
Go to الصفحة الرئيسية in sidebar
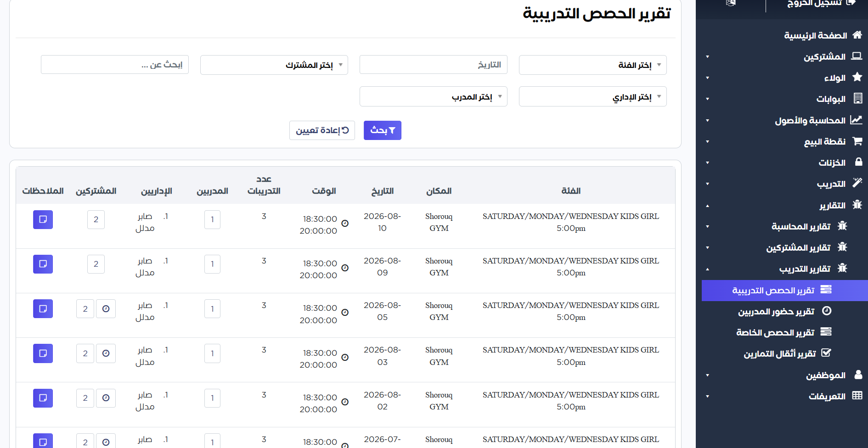click(816, 35)
